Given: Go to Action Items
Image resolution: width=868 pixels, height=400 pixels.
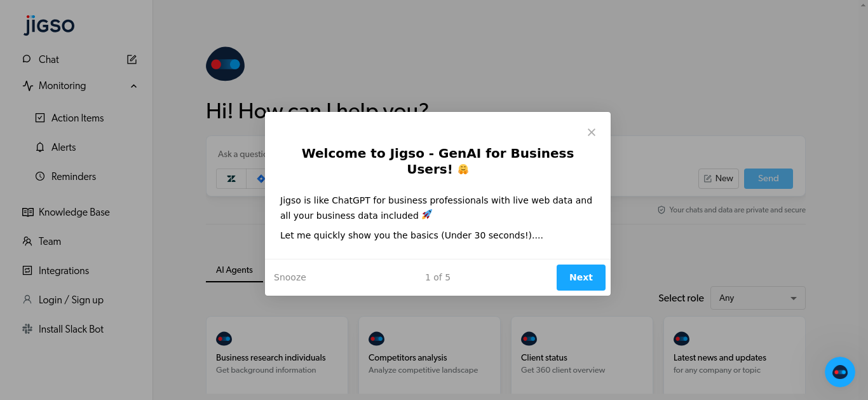Looking at the screenshot, I should (x=78, y=118).
